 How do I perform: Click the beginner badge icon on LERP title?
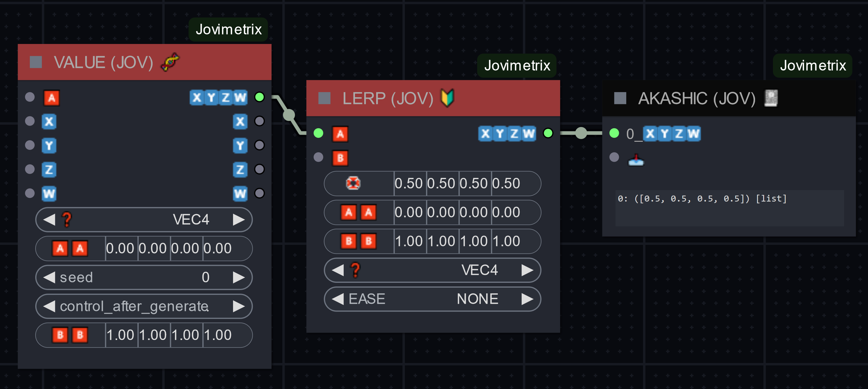pyautogui.click(x=448, y=98)
